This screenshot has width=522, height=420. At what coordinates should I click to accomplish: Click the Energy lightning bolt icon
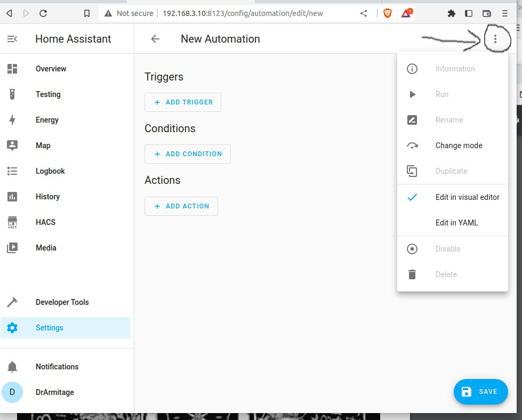pos(12,120)
